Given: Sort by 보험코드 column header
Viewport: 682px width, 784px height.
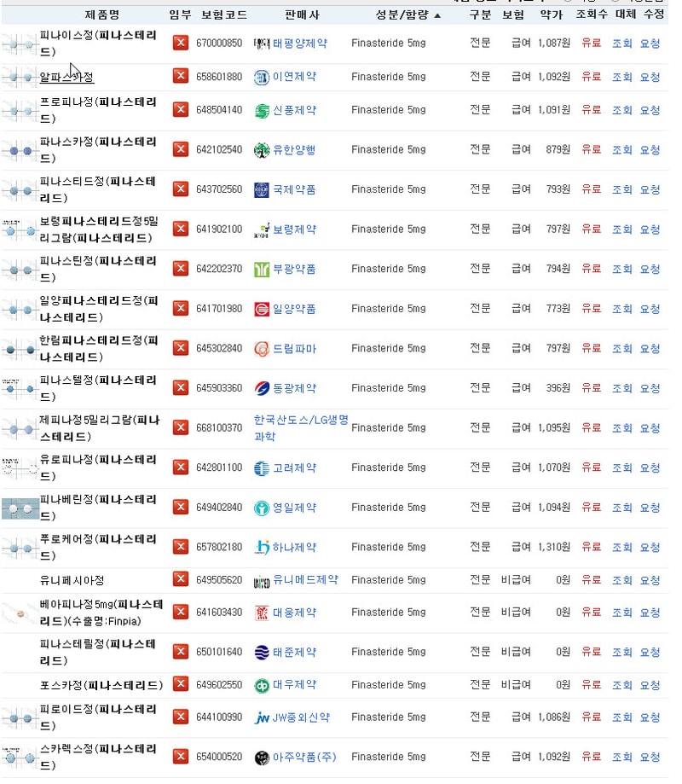Looking at the screenshot, I should (x=224, y=15).
